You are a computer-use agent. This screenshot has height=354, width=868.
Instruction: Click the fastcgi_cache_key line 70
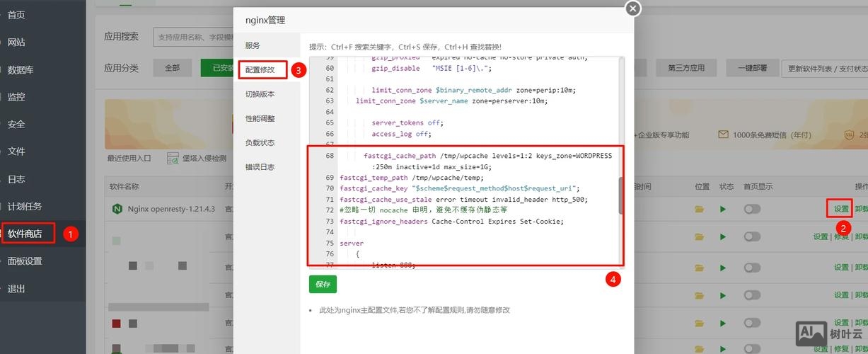coord(459,188)
